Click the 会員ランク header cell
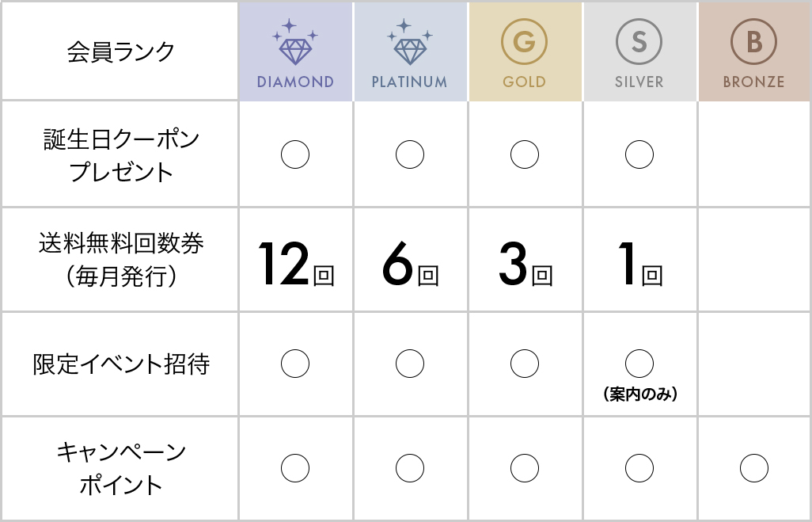The width and height of the screenshot is (812, 522). click(120, 52)
